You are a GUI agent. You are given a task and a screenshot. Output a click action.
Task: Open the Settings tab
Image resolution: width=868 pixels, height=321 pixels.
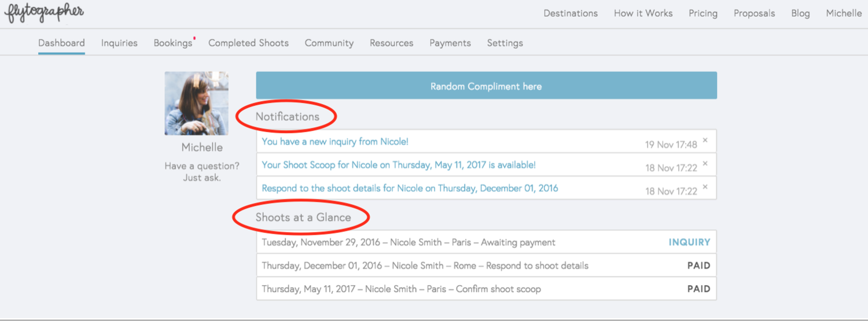pyautogui.click(x=505, y=43)
